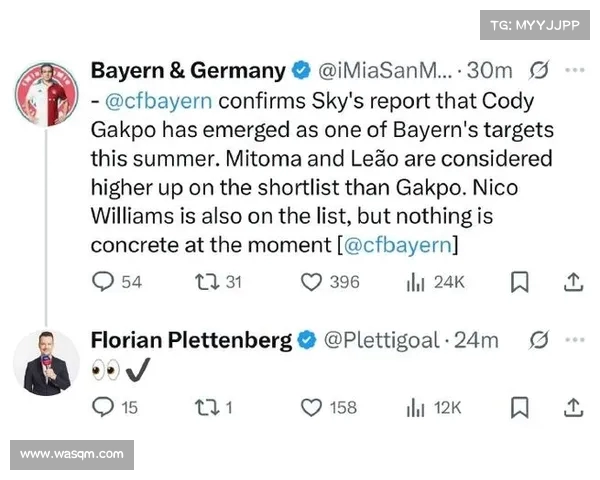Open the @Plettigoal handle
The image size is (600, 480).
382,340
